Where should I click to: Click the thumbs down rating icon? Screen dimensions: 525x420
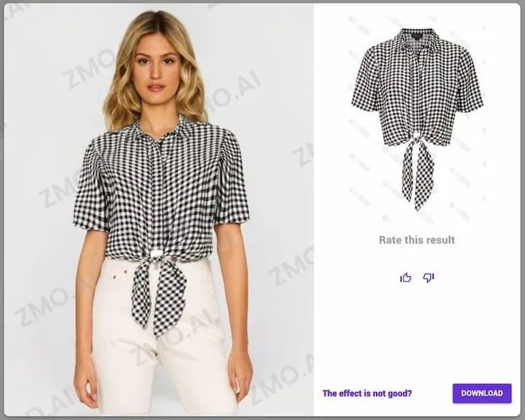click(429, 278)
